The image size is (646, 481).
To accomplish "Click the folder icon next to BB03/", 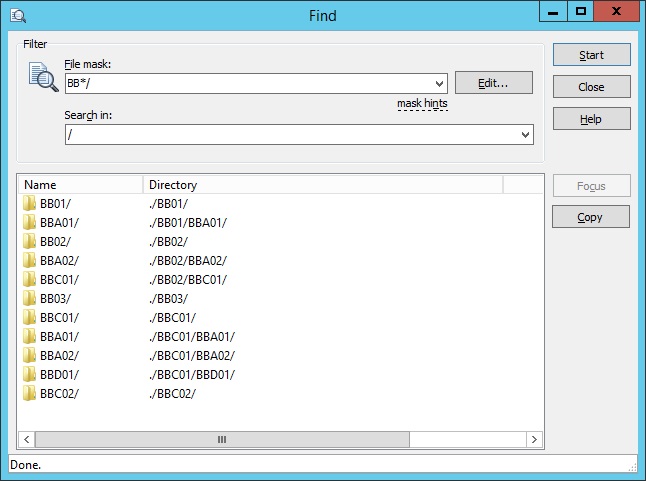I will click(x=29, y=299).
